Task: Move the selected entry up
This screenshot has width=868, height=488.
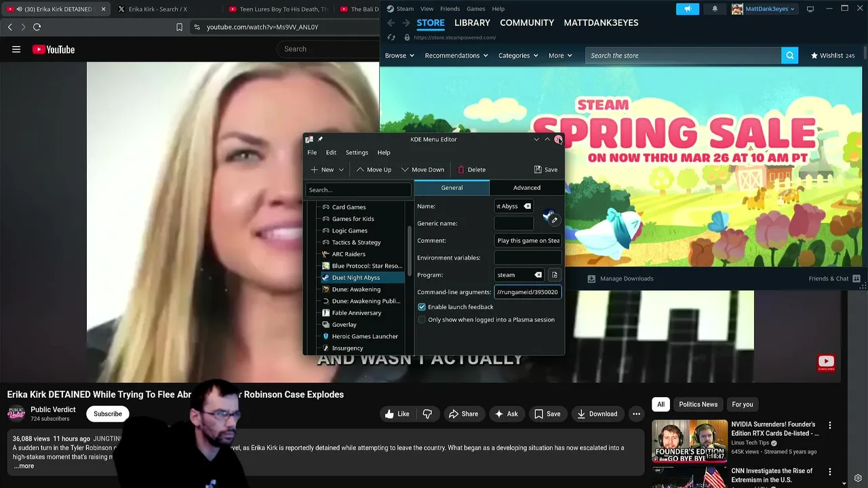Action: (x=374, y=169)
